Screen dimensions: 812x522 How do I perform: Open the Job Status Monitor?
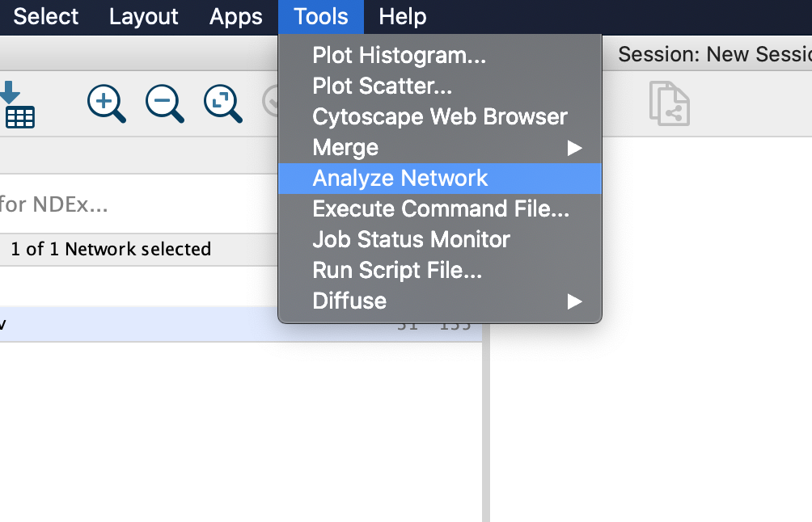[411, 240]
